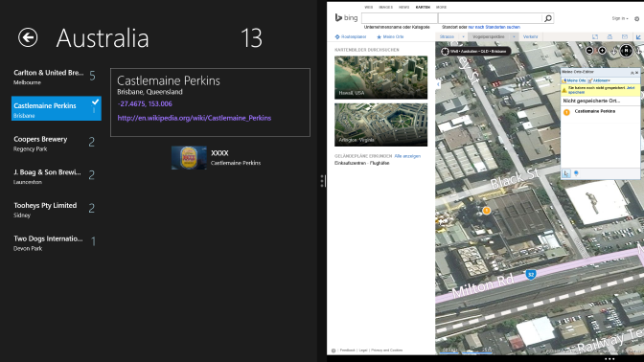This screenshot has height=362, width=644.
Task: Open the MORE menu in Bing
Action: (x=441, y=8)
